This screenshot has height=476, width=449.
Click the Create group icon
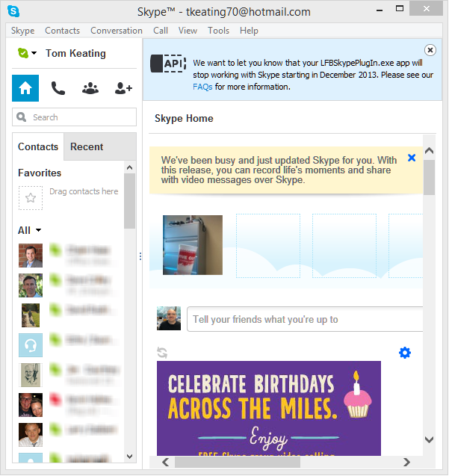(90, 88)
